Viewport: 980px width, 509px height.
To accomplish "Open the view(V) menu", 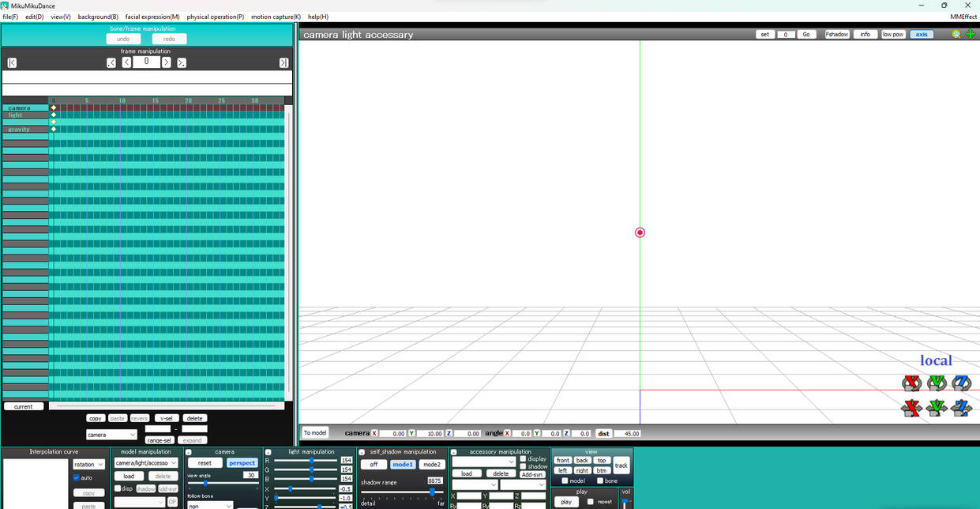I will tap(61, 17).
